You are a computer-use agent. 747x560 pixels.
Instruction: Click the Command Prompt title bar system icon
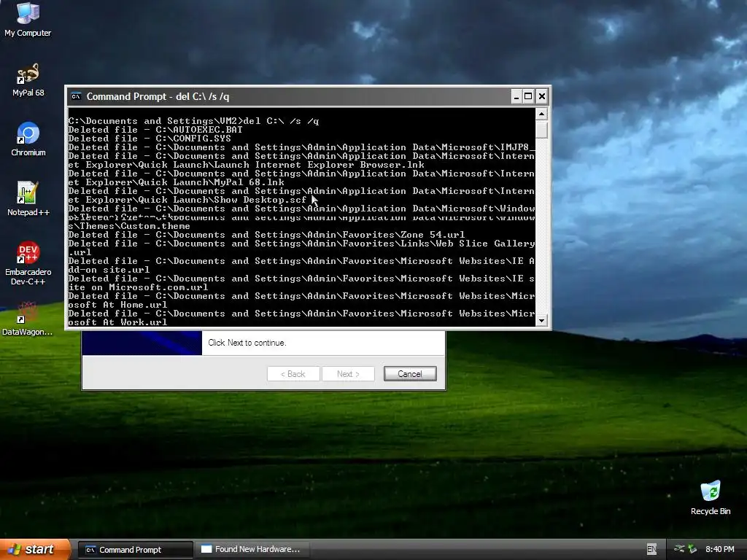coord(76,97)
